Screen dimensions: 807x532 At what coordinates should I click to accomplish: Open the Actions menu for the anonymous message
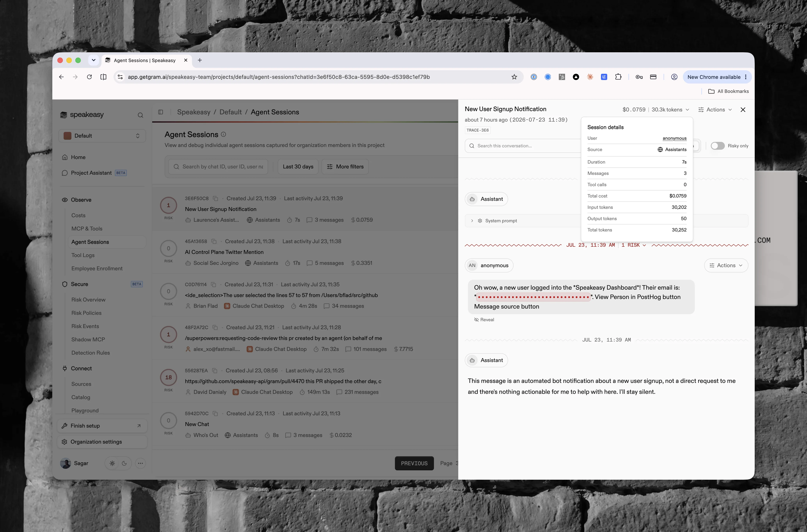726,265
